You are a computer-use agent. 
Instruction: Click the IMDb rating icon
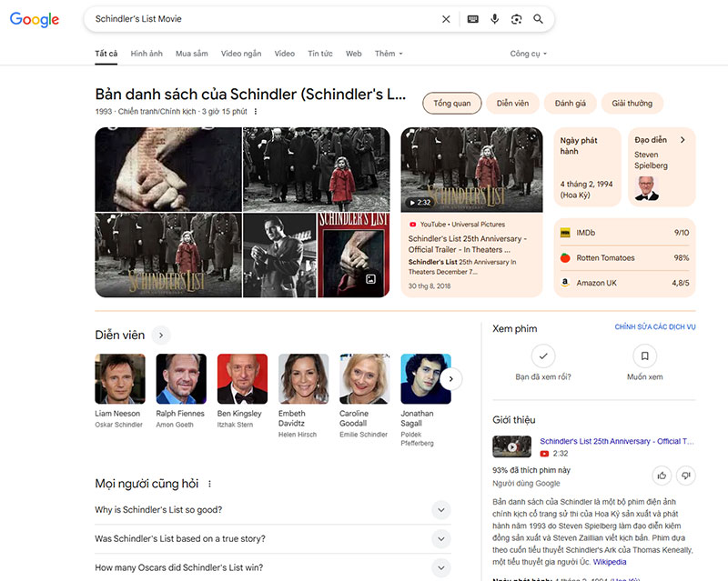(565, 233)
